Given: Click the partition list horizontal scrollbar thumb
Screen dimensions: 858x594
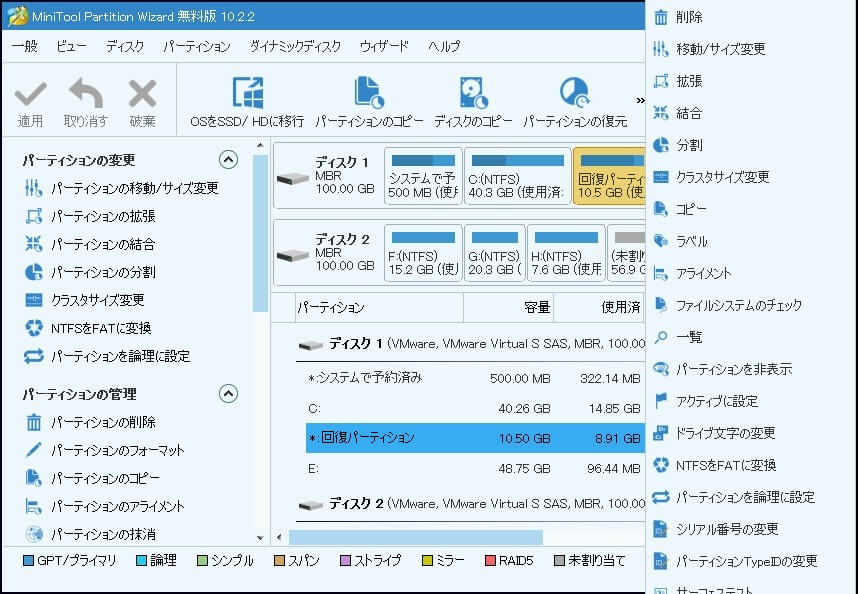Looking at the screenshot, I should (x=416, y=537).
